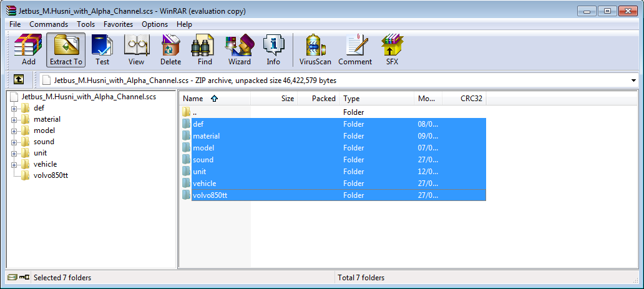
Task: Go up one folder level button
Action: point(19,80)
